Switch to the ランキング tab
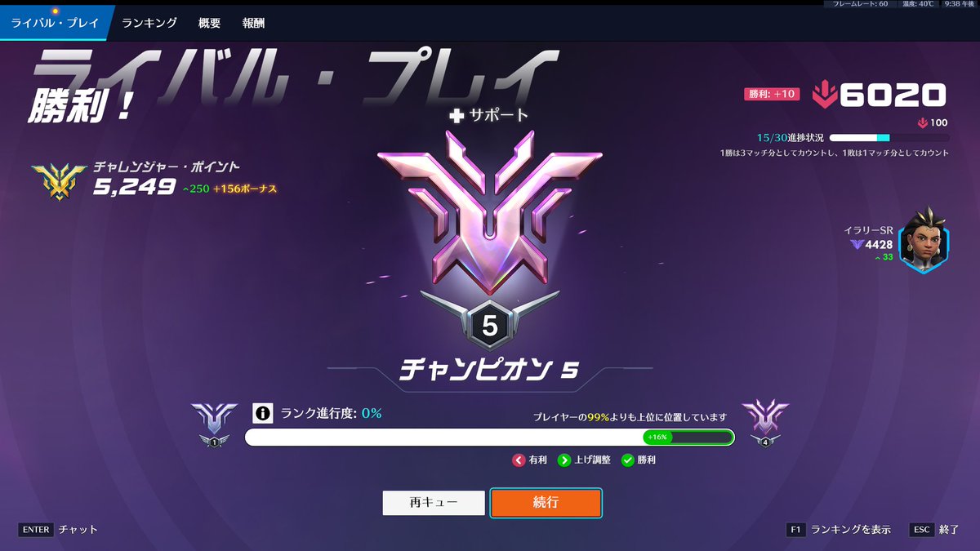Image resolution: width=980 pixels, height=551 pixels. 149,23
